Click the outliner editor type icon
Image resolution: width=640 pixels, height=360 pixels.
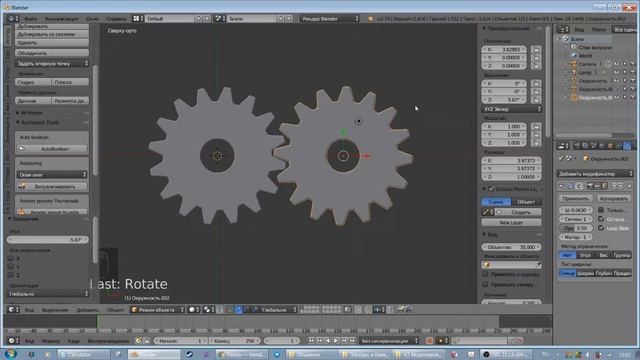[563, 29]
